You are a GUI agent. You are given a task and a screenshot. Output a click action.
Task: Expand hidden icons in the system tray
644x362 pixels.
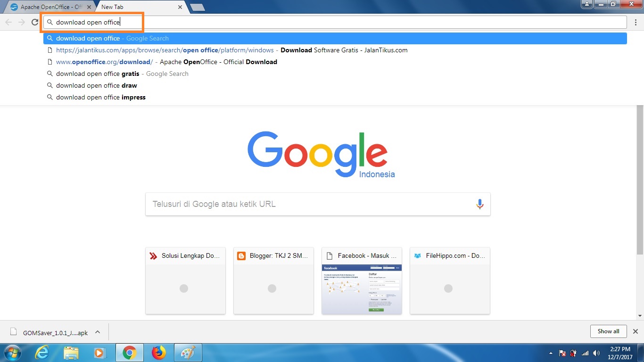point(551,352)
